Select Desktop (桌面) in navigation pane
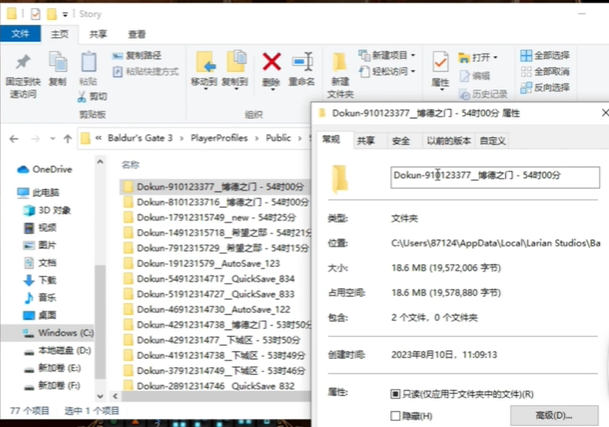Viewport: 609px width, 427px height. point(40,315)
